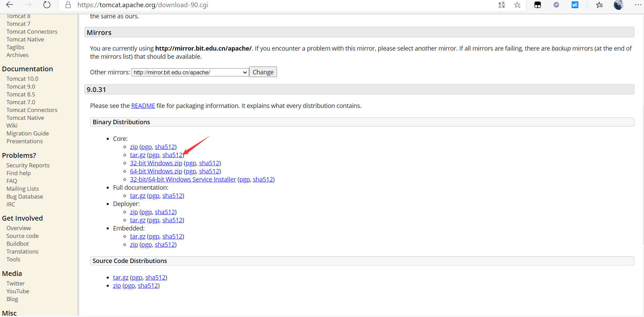Download source code zip
The image size is (644, 317).
tap(117, 286)
